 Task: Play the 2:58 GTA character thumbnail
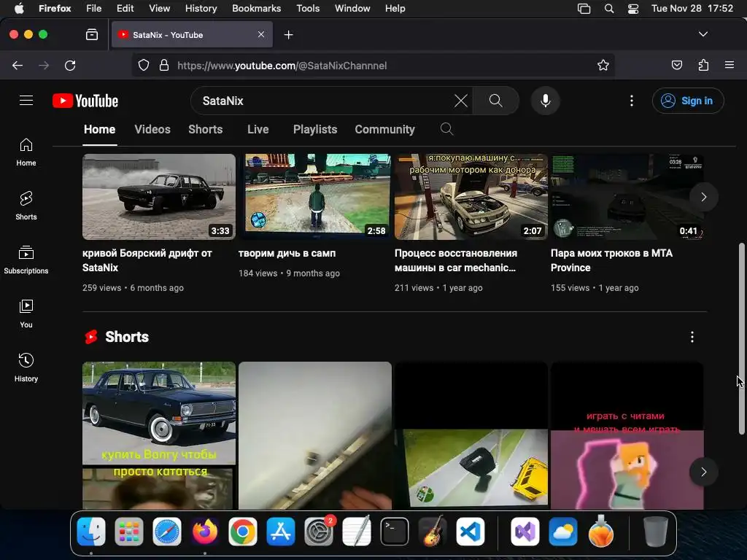tap(315, 196)
